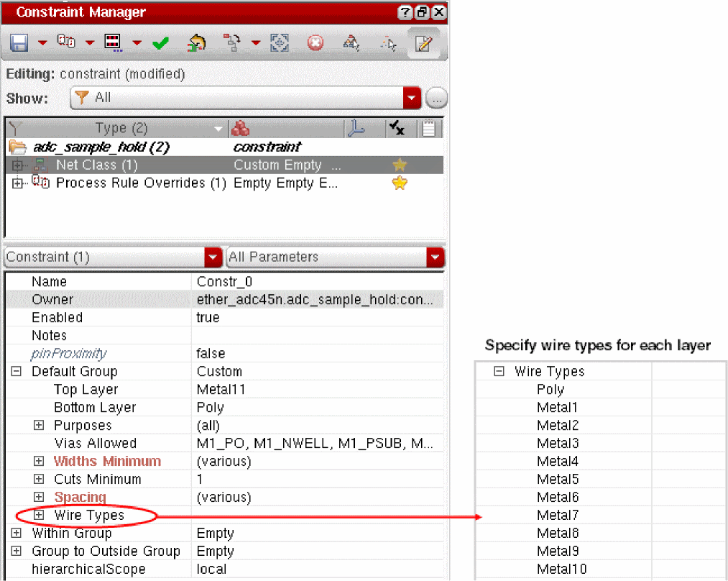
Task: Click the black and red grid template icon
Action: tap(113, 42)
